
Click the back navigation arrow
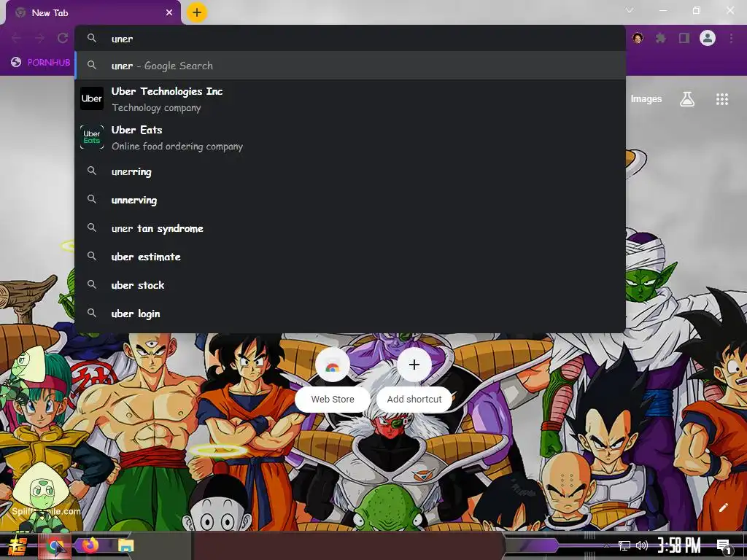[16, 38]
